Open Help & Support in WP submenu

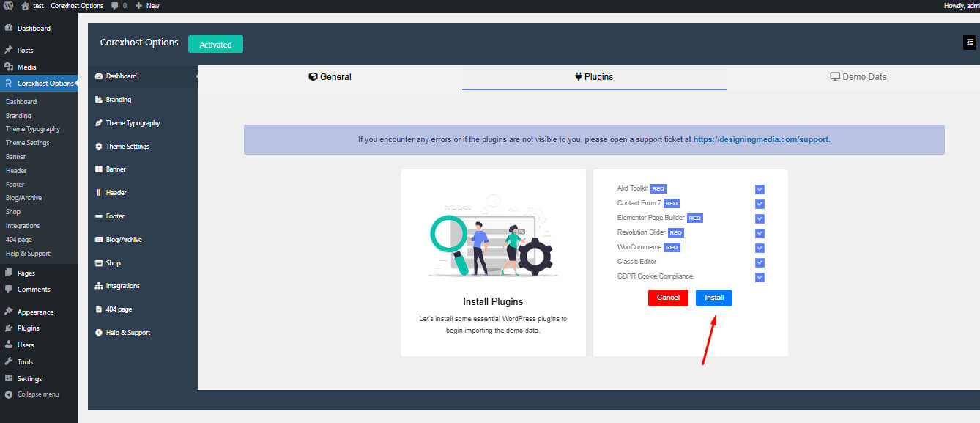28,254
